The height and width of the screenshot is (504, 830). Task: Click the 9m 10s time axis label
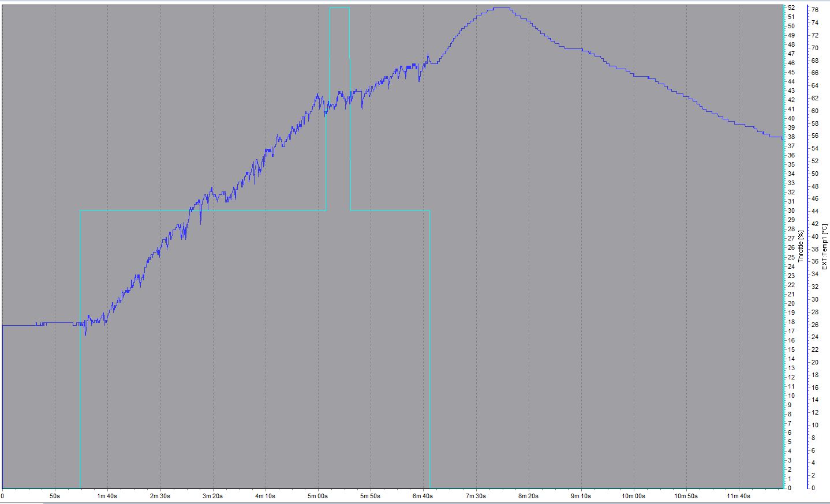(581, 495)
